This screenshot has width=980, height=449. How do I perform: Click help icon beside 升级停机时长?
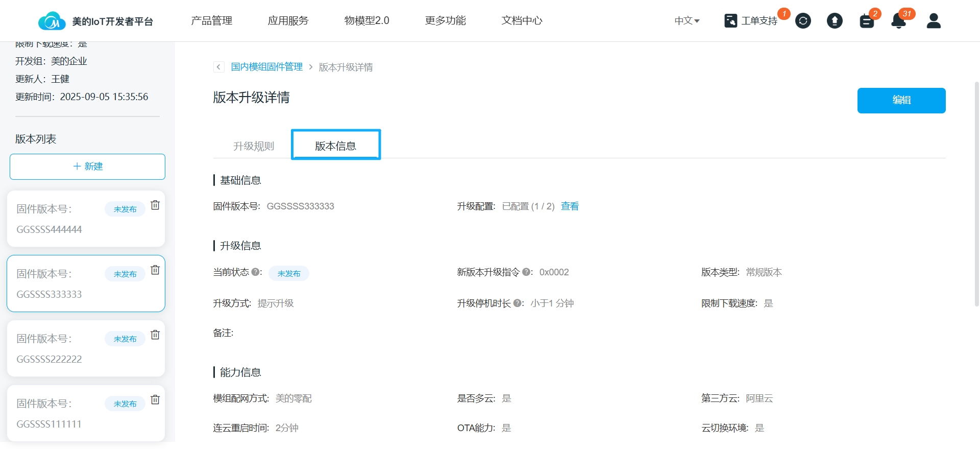[517, 303]
